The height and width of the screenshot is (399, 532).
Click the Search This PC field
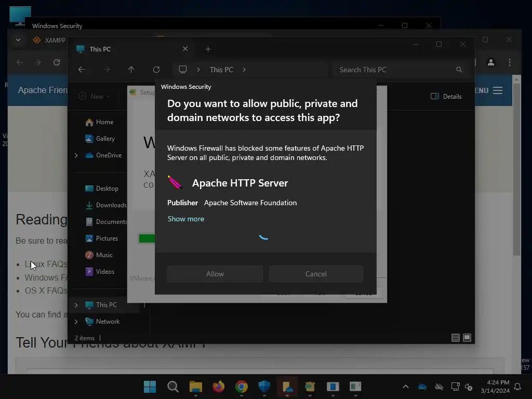(x=401, y=70)
